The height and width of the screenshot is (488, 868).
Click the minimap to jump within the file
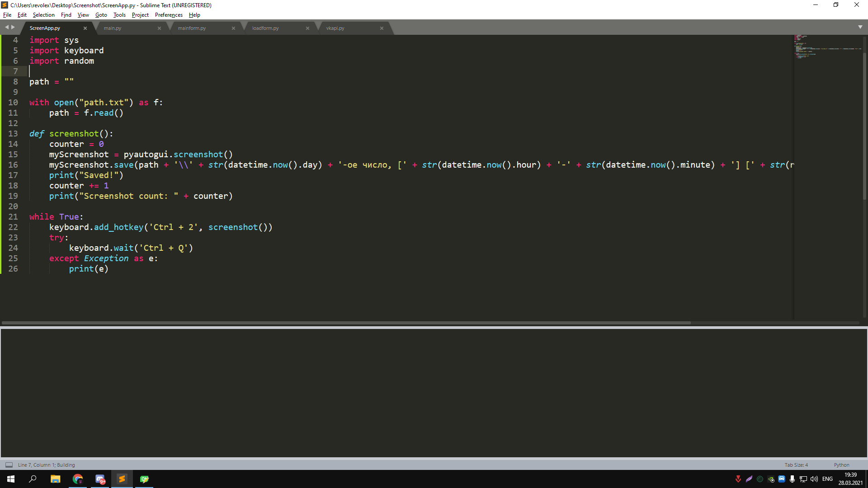tap(827, 50)
